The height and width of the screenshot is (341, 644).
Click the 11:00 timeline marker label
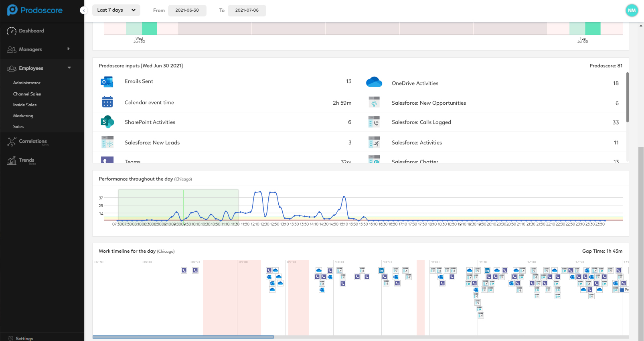pos(435,262)
